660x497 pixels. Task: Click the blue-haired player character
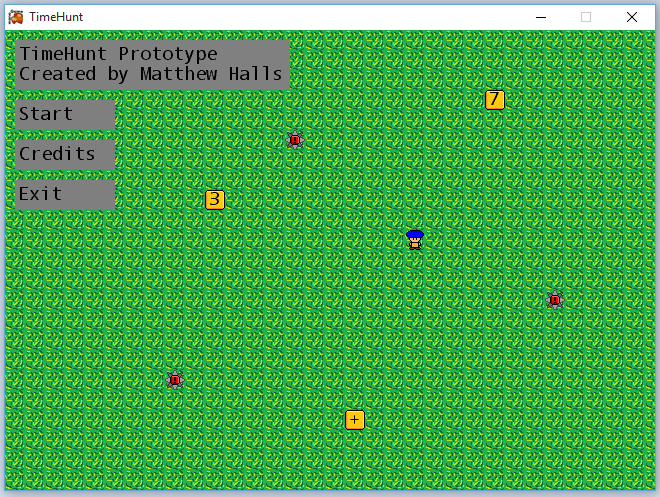pos(415,240)
